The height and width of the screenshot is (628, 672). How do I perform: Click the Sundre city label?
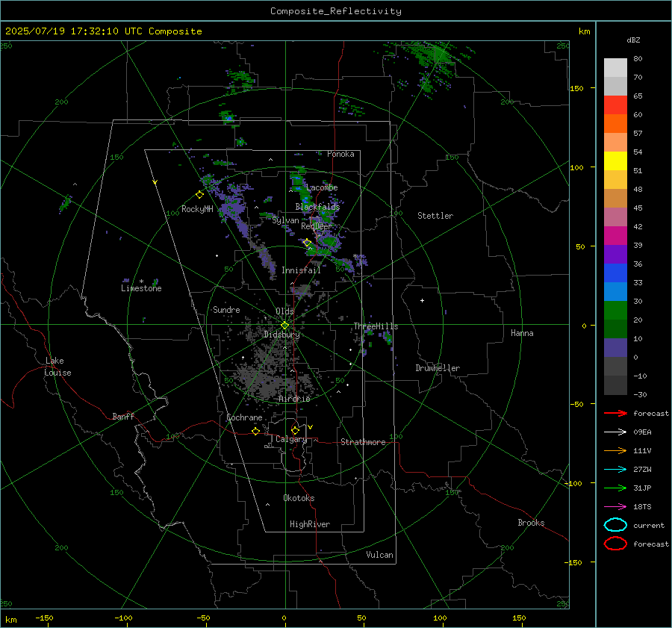tap(226, 309)
